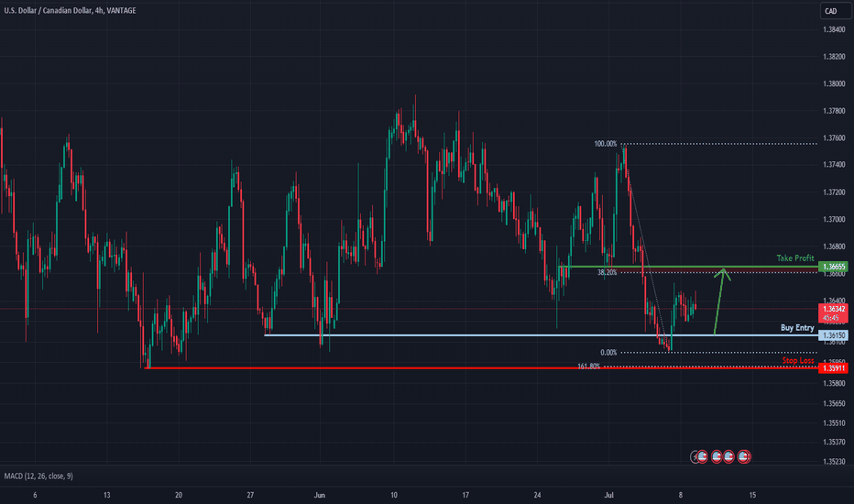Select the red Stop Loss horizontal line

click(481, 368)
